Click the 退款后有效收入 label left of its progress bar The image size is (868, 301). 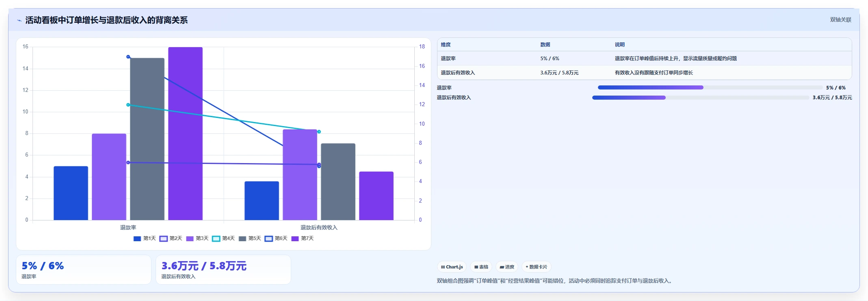(454, 98)
